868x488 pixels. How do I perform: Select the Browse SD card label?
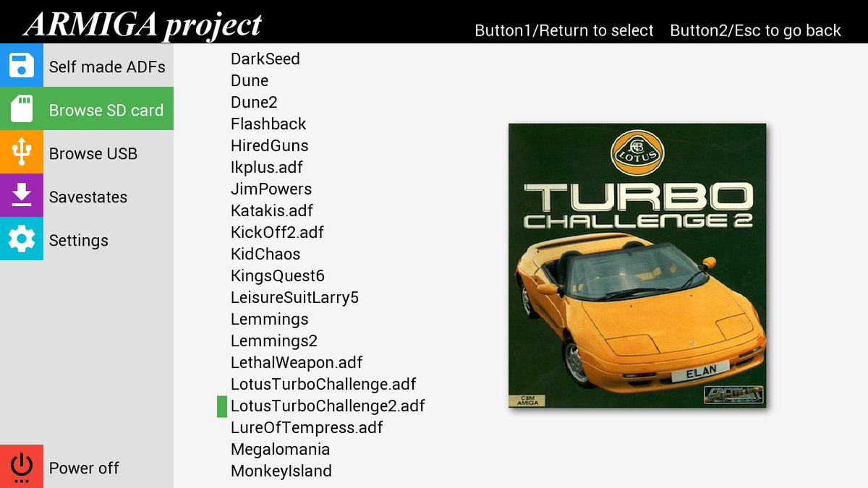(106, 110)
